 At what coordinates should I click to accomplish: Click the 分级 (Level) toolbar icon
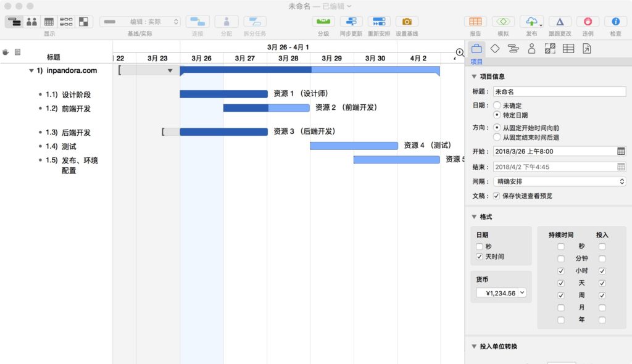click(x=323, y=22)
